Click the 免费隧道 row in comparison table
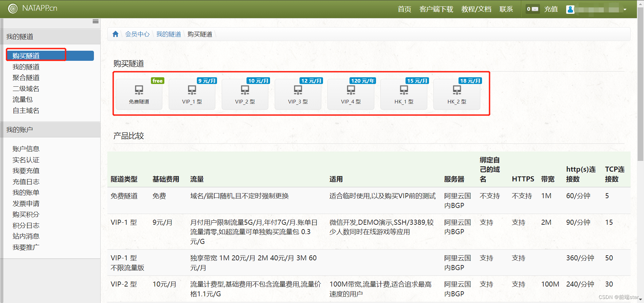Image resolution: width=644 pixels, height=303 pixels. 369,201
